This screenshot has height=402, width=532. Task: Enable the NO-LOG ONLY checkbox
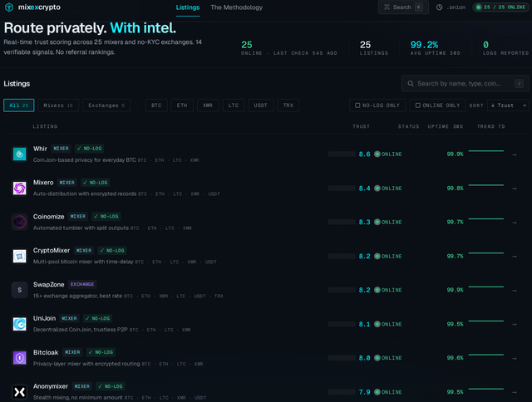click(357, 105)
